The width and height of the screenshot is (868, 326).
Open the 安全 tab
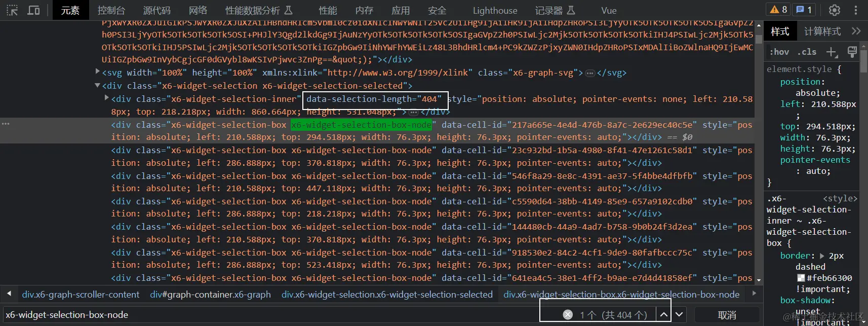[x=437, y=10]
